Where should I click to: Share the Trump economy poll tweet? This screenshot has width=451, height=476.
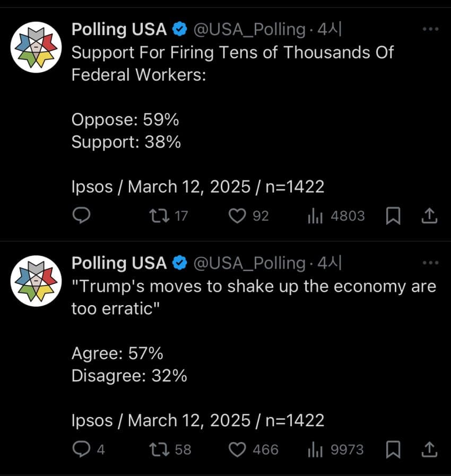coord(429,449)
